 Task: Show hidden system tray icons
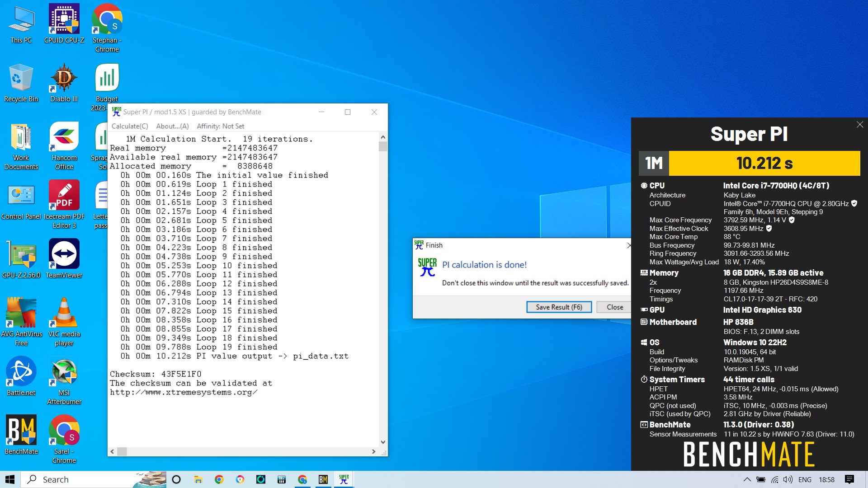point(747,479)
